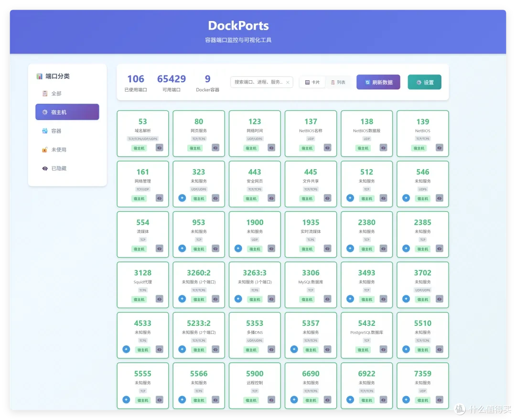Viewport: 516px width, 420px height.
Task: Click the 刷新数据 refresh button
Action: (x=378, y=82)
